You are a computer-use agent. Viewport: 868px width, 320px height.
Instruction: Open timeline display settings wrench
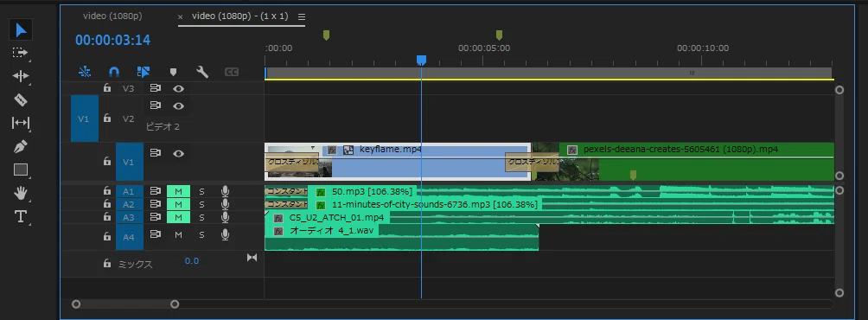tap(202, 72)
